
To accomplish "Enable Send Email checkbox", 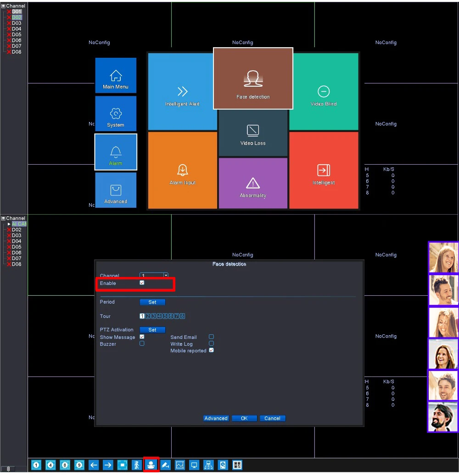I will (212, 337).
